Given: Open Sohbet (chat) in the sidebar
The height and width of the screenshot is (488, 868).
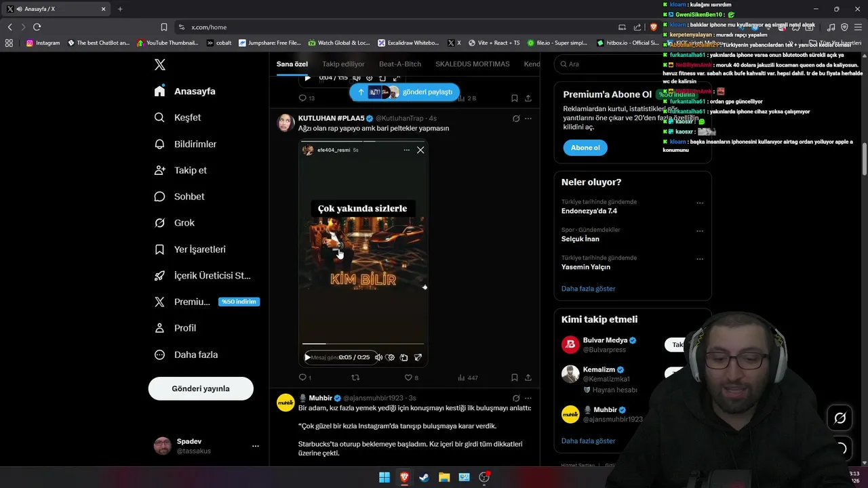Looking at the screenshot, I should point(180,197).
